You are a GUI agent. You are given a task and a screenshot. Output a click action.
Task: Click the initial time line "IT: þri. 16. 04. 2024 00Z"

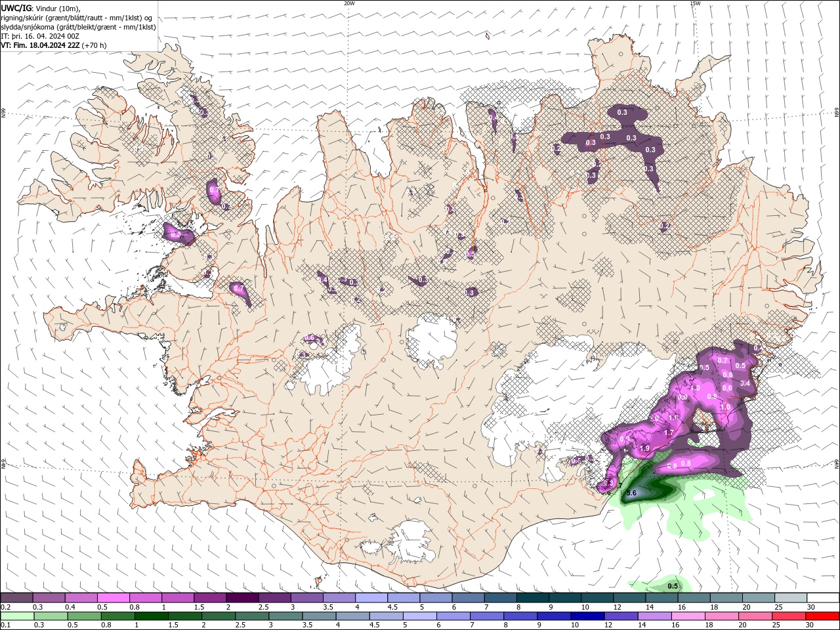pyautogui.click(x=41, y=36)
